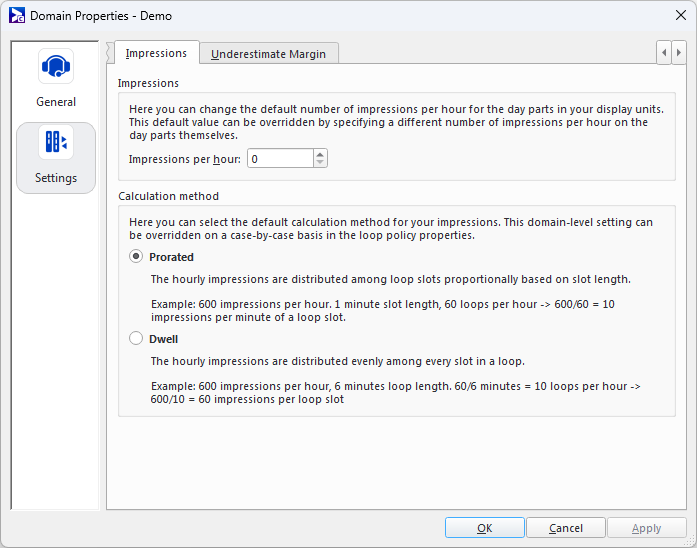Increase impressions per hour with up arrow
The width and height of the screenshot is (697, 548).
click(320, 154)
